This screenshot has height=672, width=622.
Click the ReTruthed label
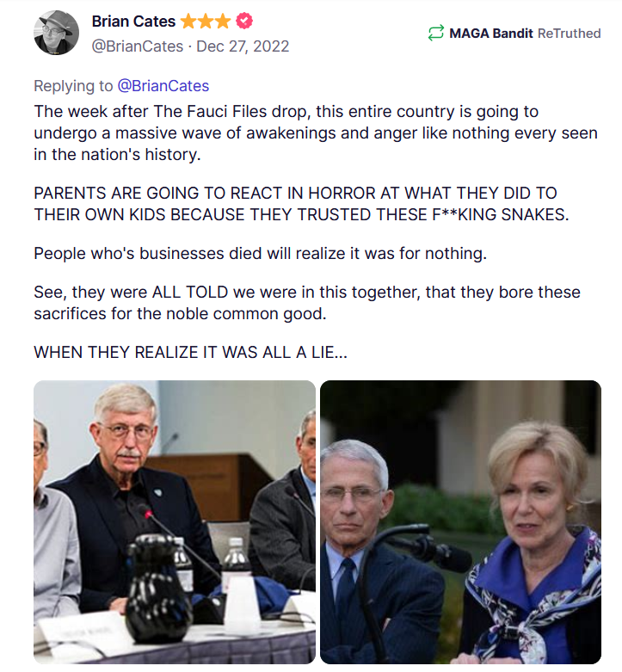[569, 34]
